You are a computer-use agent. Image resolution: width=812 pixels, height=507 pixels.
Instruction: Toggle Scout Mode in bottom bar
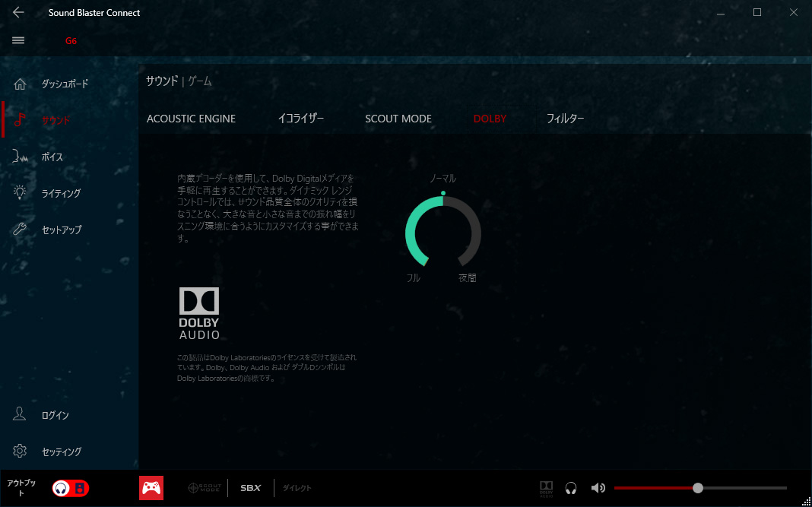point(205,488)
